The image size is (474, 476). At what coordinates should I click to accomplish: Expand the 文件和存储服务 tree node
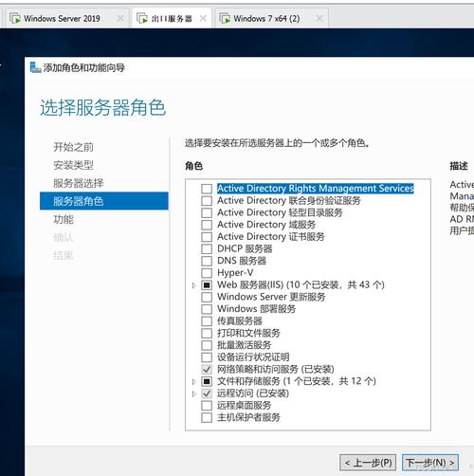pos(194,382)
